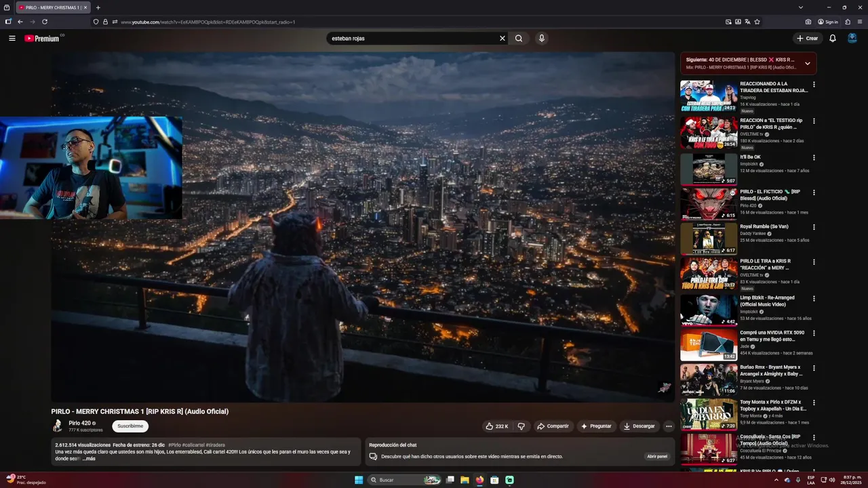Viewport: 868px width, 488px height.
Task: Open the YouTube guide hamburger menu
Action: coord(12,39)
